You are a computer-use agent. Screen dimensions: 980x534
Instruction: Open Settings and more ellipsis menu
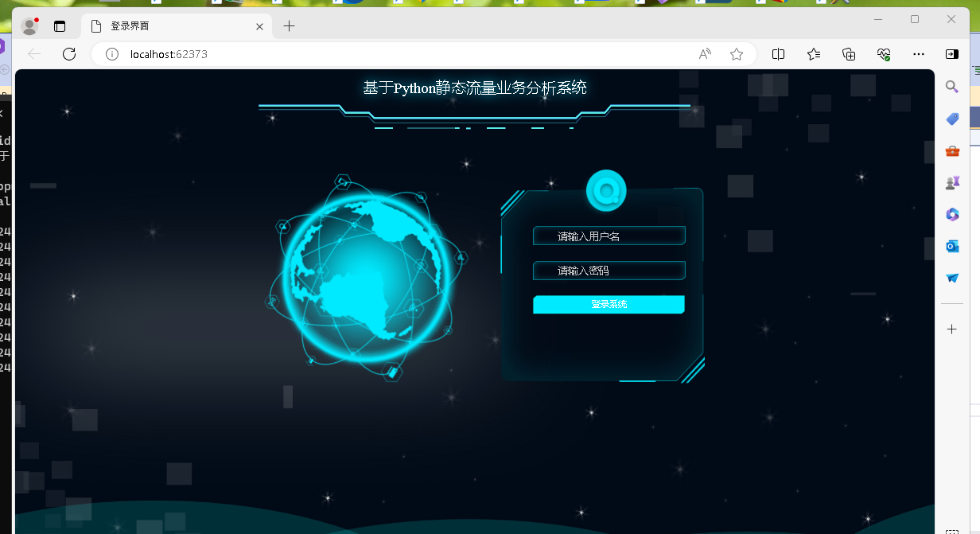(x=919, y=54)
